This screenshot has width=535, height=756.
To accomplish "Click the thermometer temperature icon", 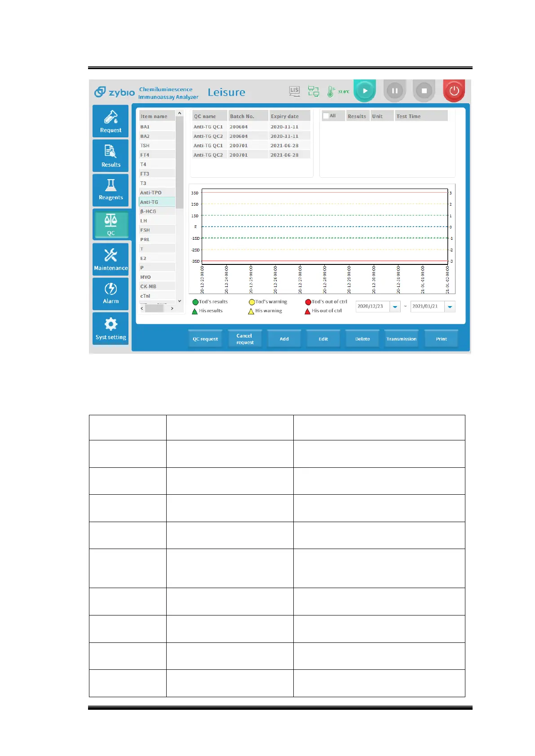I will tap(331, 92).
